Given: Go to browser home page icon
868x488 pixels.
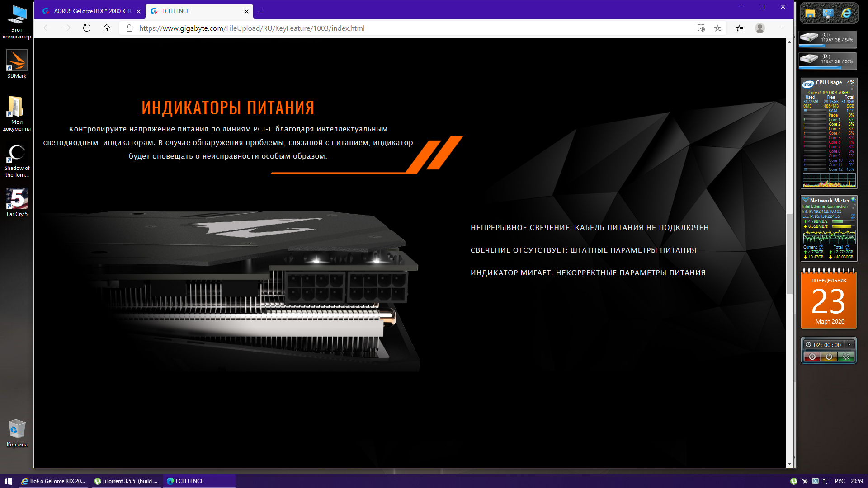Looking at the screenshot, I should coord(107,28).
